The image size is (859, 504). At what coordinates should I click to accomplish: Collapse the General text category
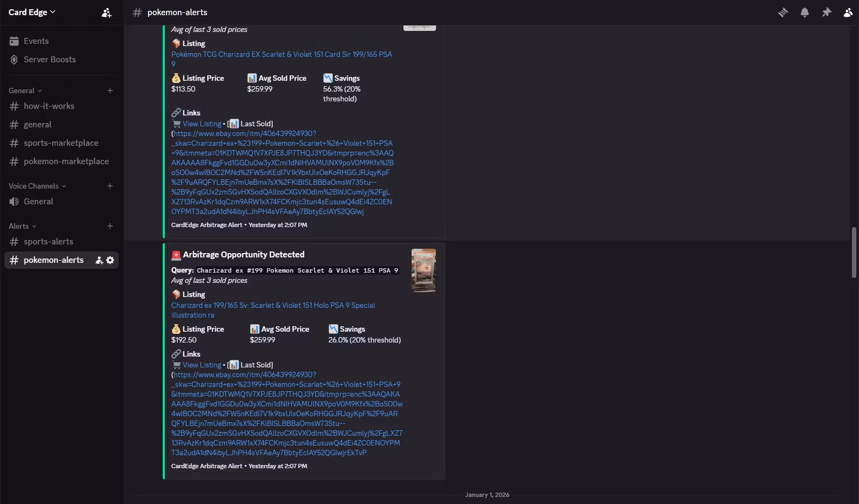(x=25, y=91)
